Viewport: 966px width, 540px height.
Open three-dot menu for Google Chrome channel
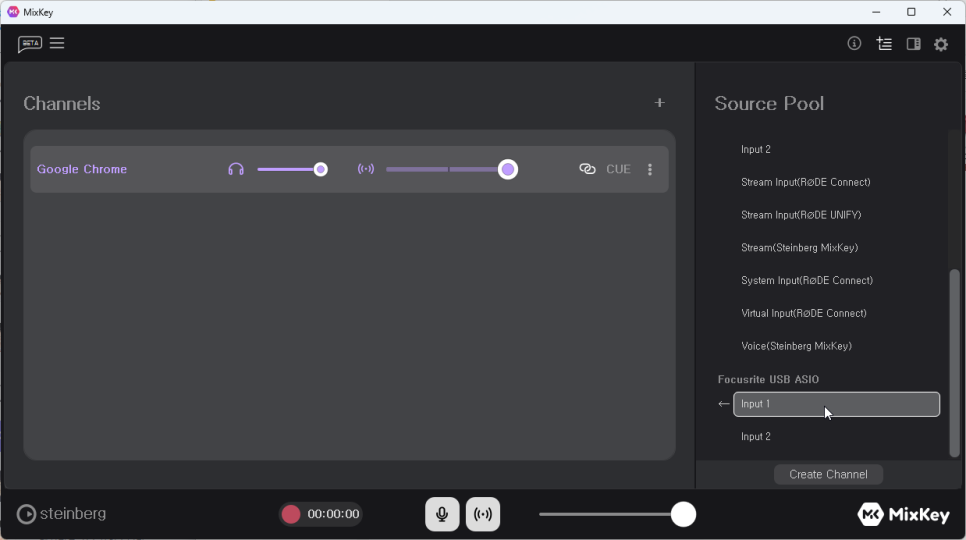pyautogui.click(x=650, y=169)
